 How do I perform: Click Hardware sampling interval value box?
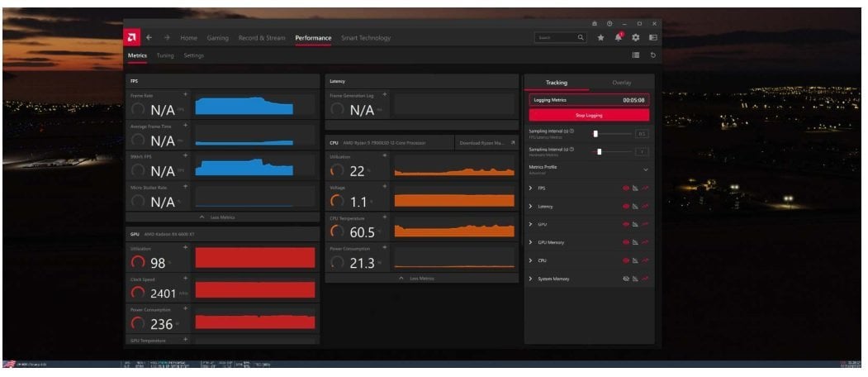643,152
